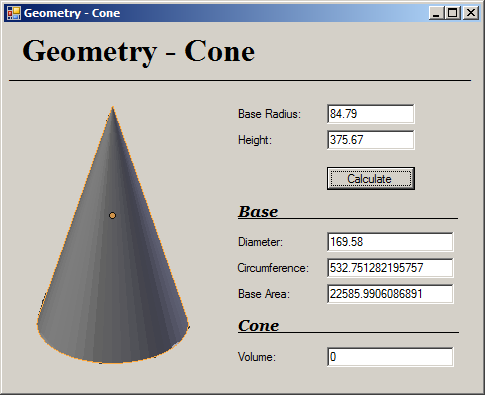Maximize the Geometry - Cone window
The image size is (485, 395).
tap(452, 13)
